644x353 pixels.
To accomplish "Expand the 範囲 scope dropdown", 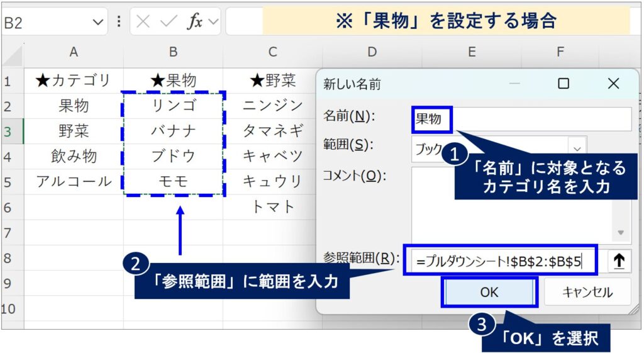I will [x=577, y=148].
